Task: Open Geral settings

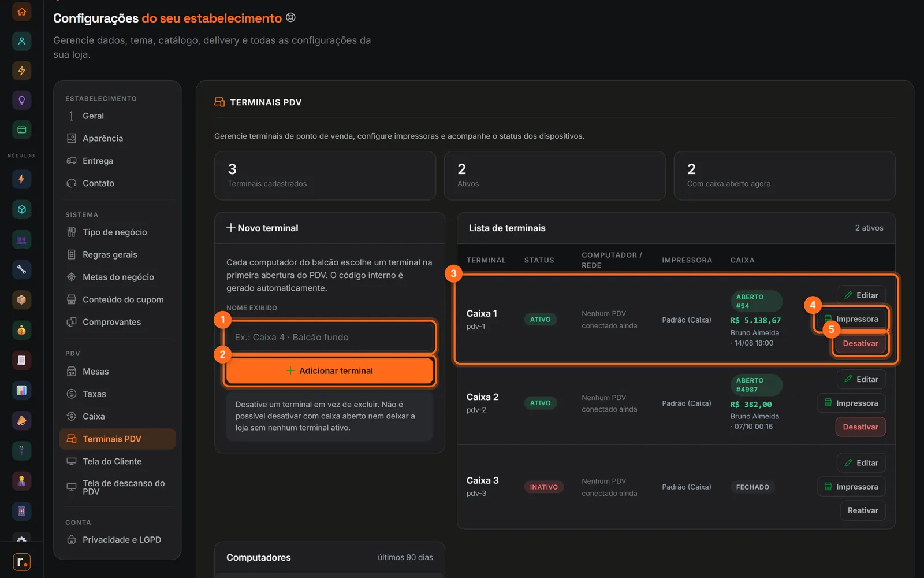Action: click(x=117, y=116)
